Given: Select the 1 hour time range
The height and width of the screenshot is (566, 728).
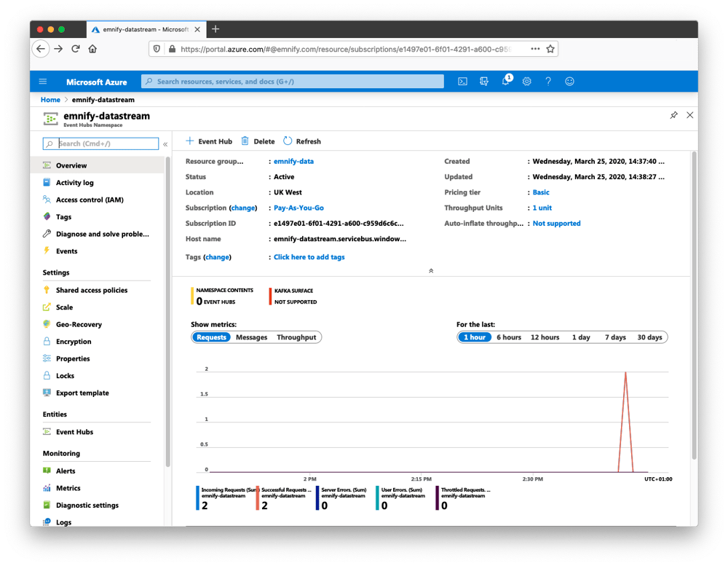Looking at the screenshot, I should click(x=475, y=337).
